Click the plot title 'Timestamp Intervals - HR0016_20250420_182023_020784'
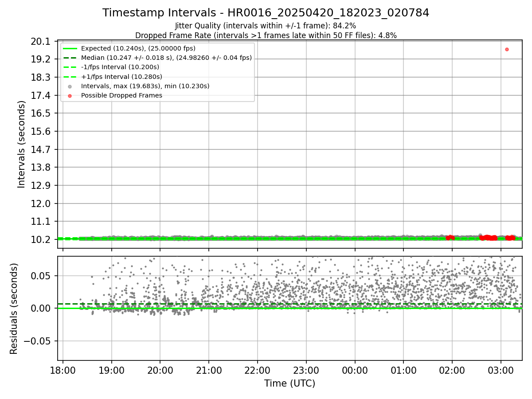Screen dimensions: 532x399 [x=266, y=13]
